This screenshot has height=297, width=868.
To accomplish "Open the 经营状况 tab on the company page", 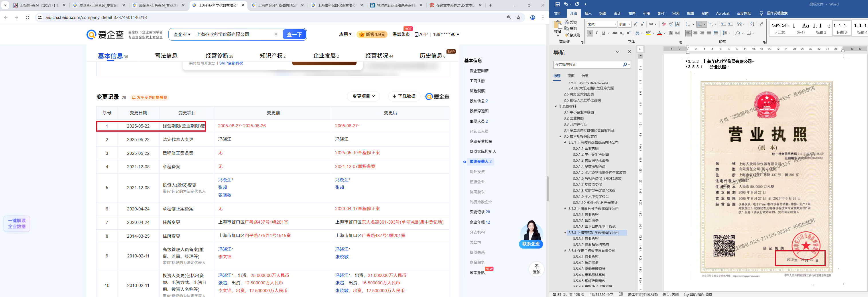I will [x=379, y=56].
